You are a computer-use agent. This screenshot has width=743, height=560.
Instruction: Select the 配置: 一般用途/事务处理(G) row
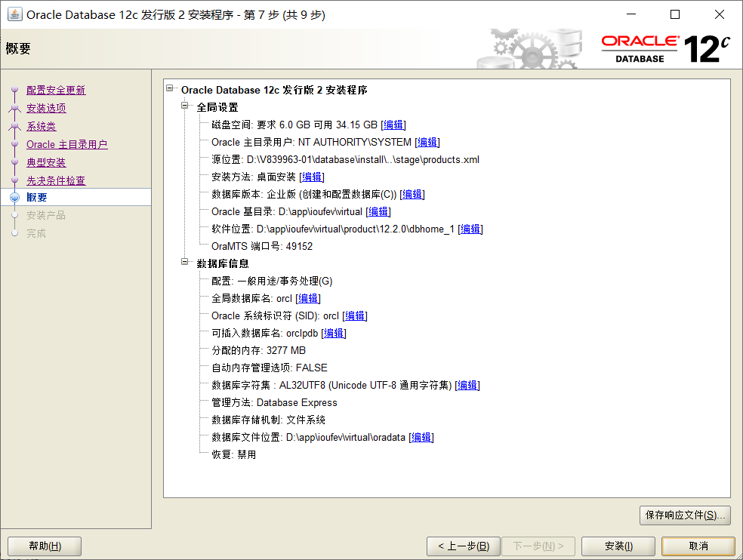coord(272,281)
